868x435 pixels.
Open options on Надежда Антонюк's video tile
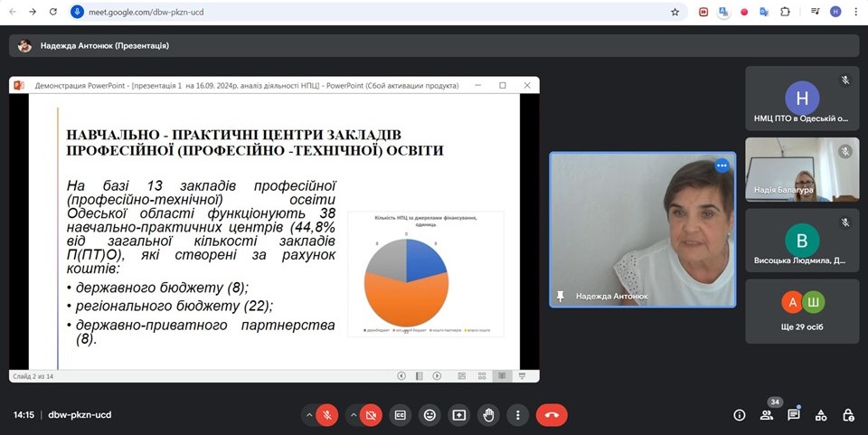722,165
